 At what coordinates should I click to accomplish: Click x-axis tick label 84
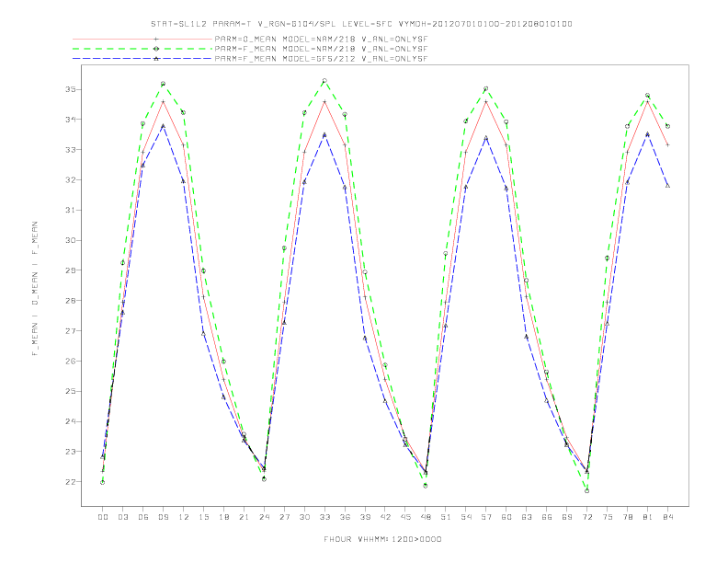(x=667, y=517)
